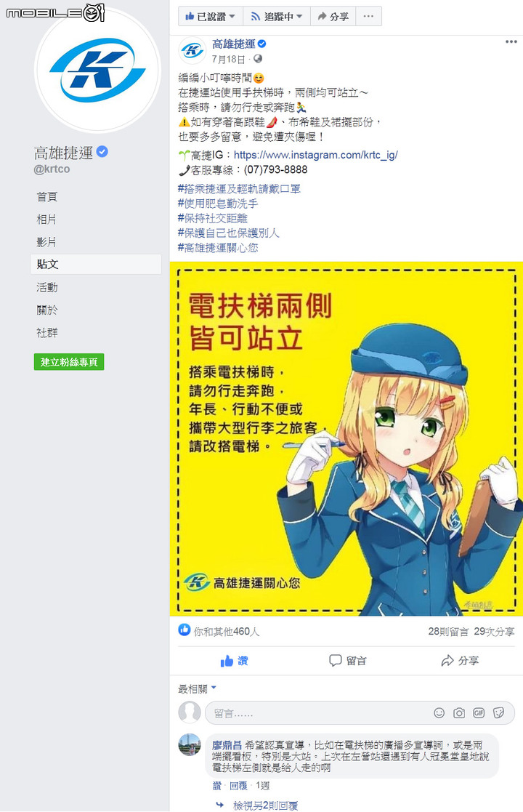Open the post options three-dot menu
Screen dimensions: 523x812
(x=511, y=42)
